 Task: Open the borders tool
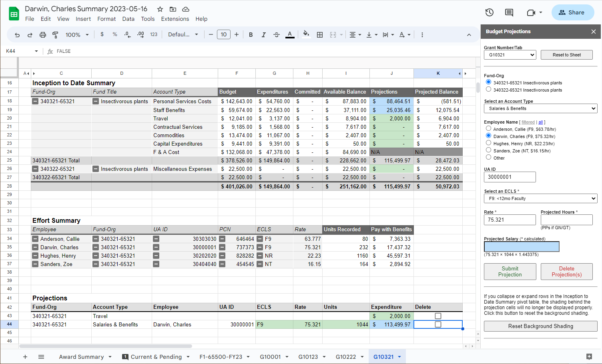320,34
